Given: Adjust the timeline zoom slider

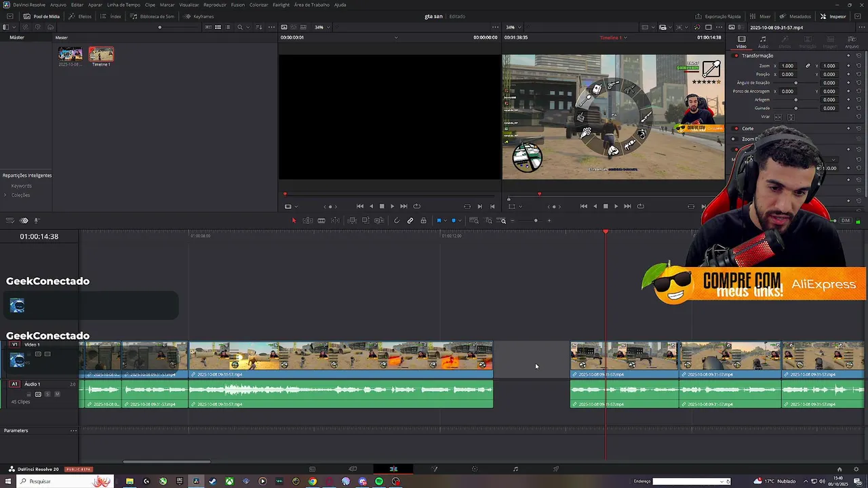Looking at the screenshot, I should (536, 220).
